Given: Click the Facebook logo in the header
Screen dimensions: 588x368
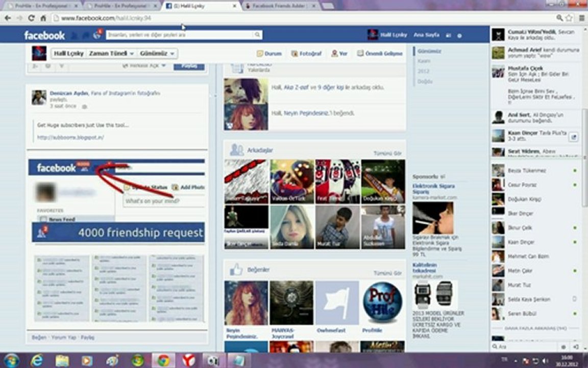Looking at the screenshot, I should point(44,35).
